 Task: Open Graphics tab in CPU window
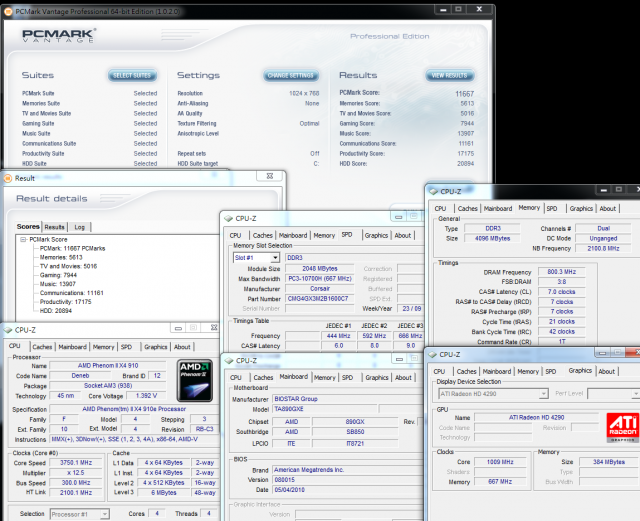tap(156, 347)
